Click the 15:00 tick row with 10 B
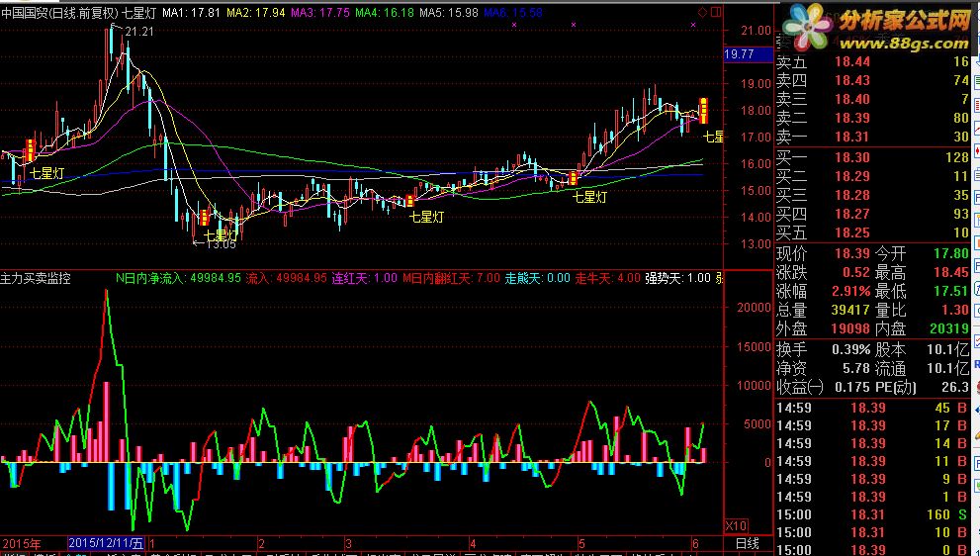This screenshot has width=980, height=556. click(x=872, y=532)
